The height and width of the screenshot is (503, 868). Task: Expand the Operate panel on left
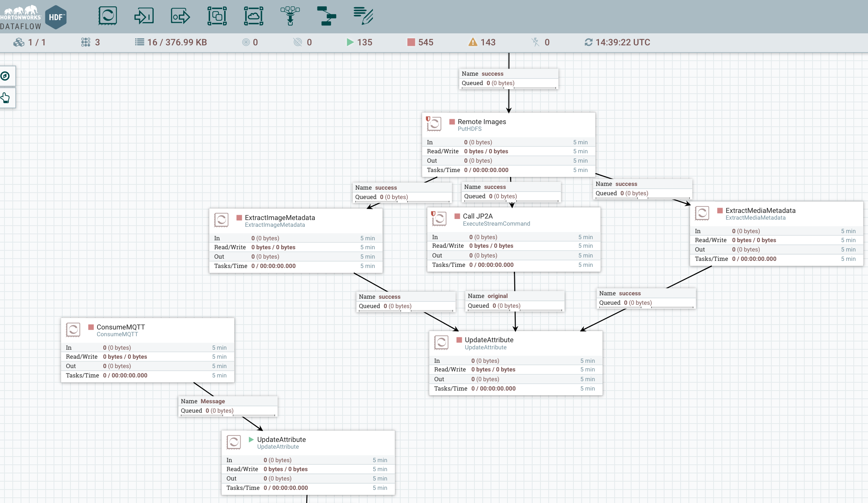[6, 98]
